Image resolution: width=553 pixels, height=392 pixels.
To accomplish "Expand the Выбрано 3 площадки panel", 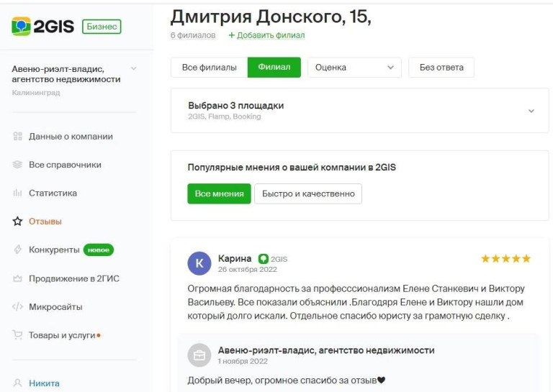I will (360, 111).
